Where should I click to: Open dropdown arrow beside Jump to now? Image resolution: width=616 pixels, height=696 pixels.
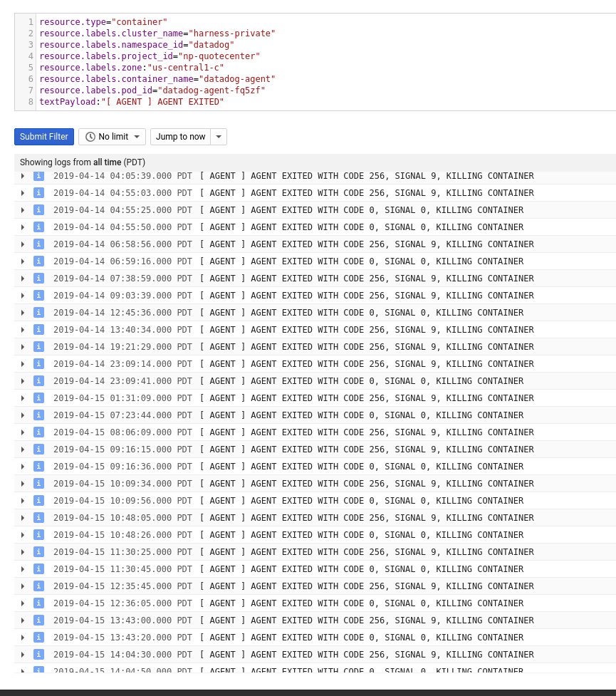tap(219, 137)
